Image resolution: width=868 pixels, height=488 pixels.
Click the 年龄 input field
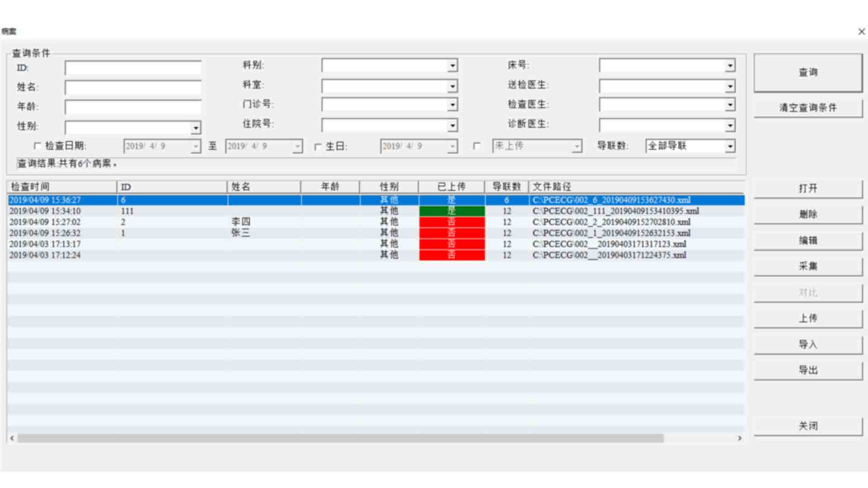(x=133, y=107)
